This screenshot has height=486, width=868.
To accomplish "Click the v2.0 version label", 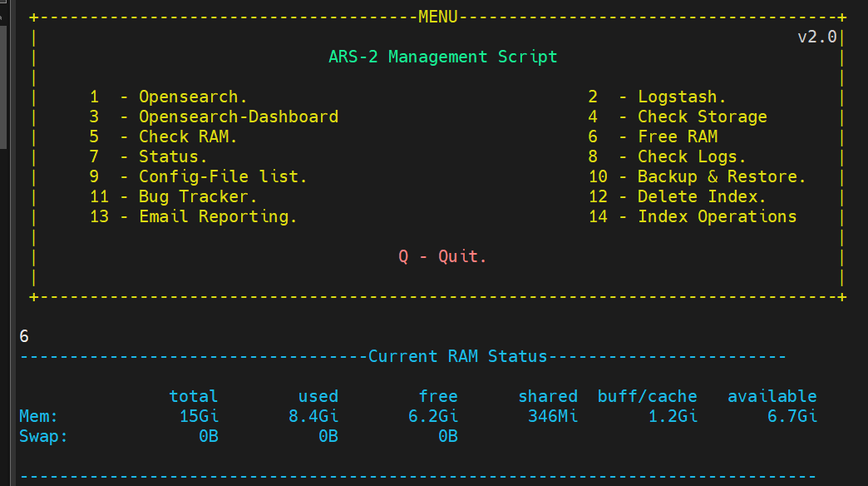I will pyautogui.click(x=816, y=37).
